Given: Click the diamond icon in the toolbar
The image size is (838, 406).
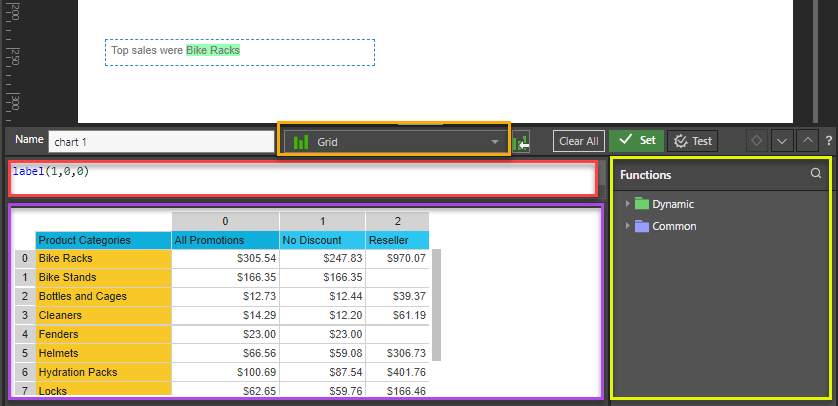Looking at the screenshot, I should coord(758,141).
